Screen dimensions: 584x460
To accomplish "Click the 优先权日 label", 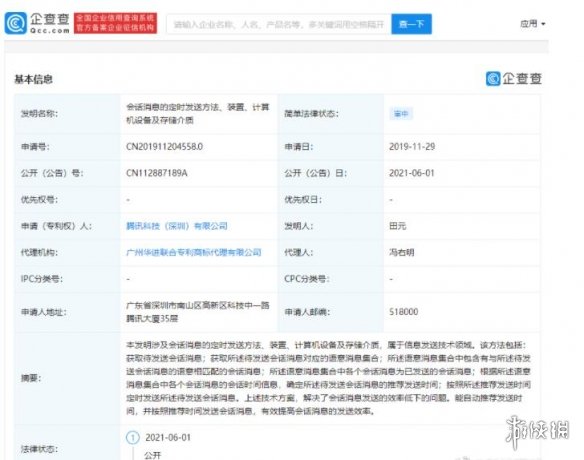I will (303, 199).
